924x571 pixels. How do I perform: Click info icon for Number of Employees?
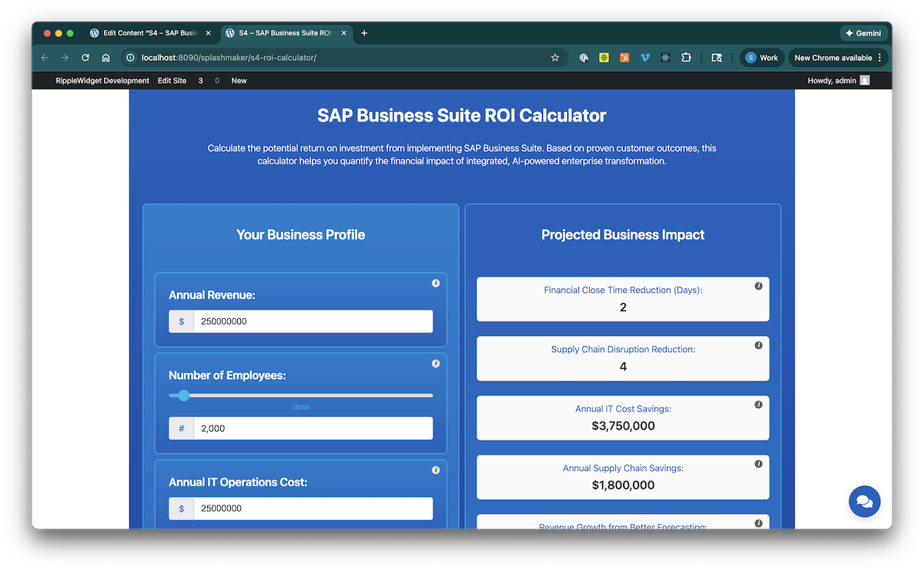click(x=436, y=364)
